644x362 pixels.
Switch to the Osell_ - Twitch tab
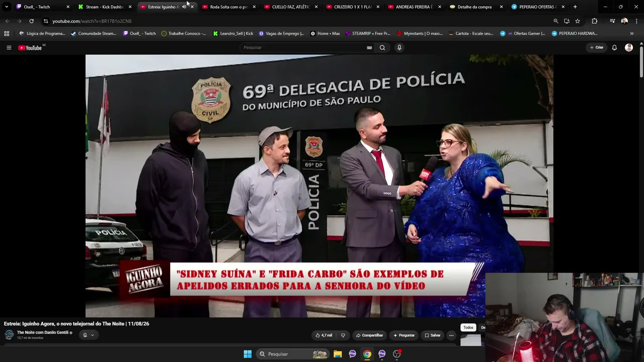pyautogui.click(x=43, y=7)
